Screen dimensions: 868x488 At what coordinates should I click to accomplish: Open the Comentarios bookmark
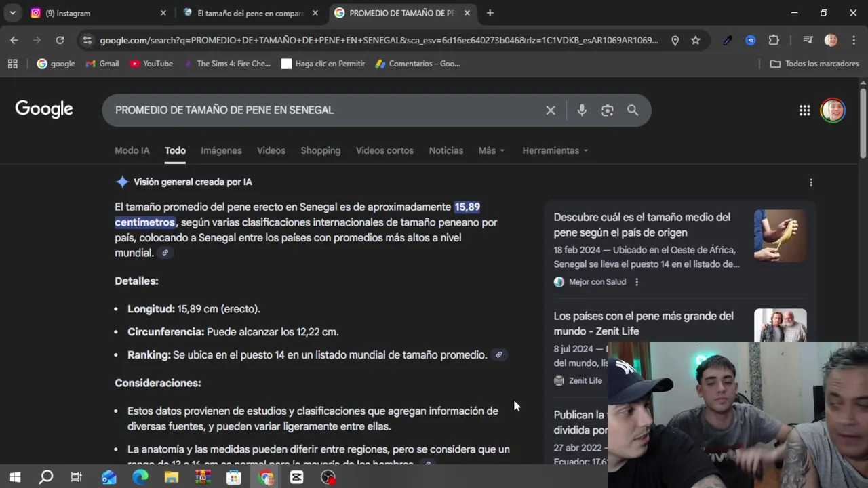(x=418, y=64)
